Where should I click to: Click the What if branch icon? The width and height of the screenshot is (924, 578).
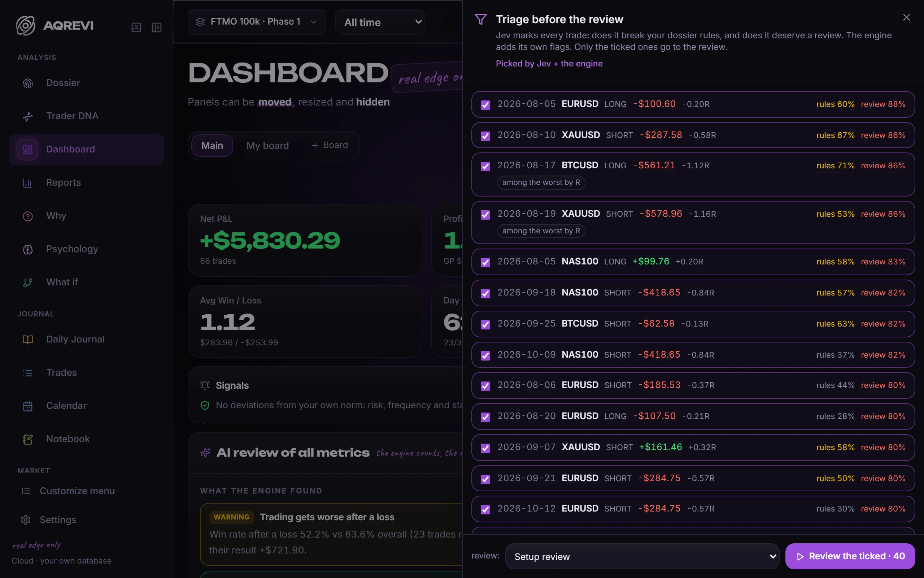[x=27, y=282]
